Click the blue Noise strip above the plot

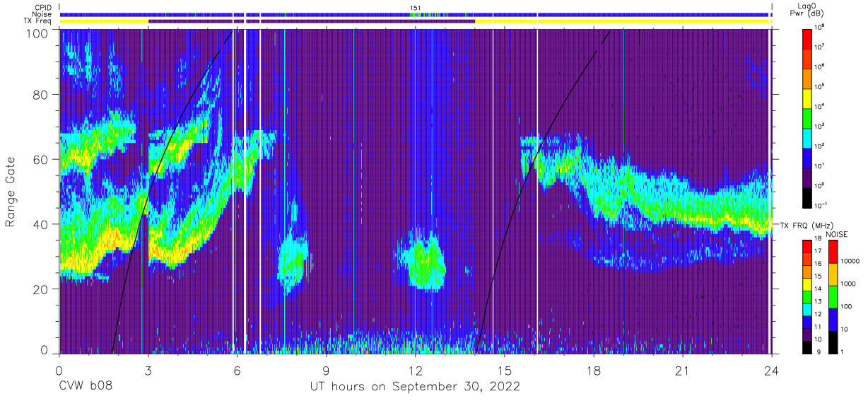click(415, 14)
